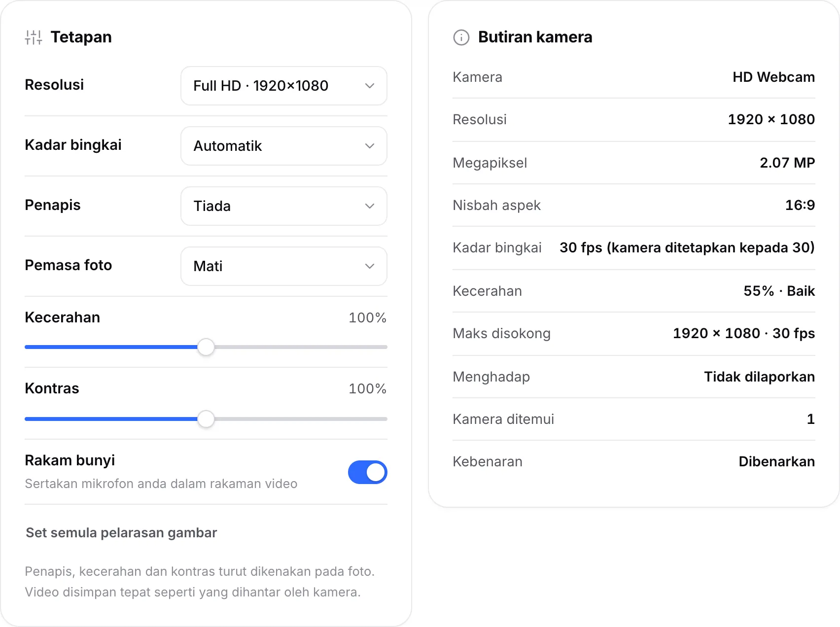Click Set semula pelarasan gambar button
The width and height of the screenshot is (840, 627).
pos(121,533)
